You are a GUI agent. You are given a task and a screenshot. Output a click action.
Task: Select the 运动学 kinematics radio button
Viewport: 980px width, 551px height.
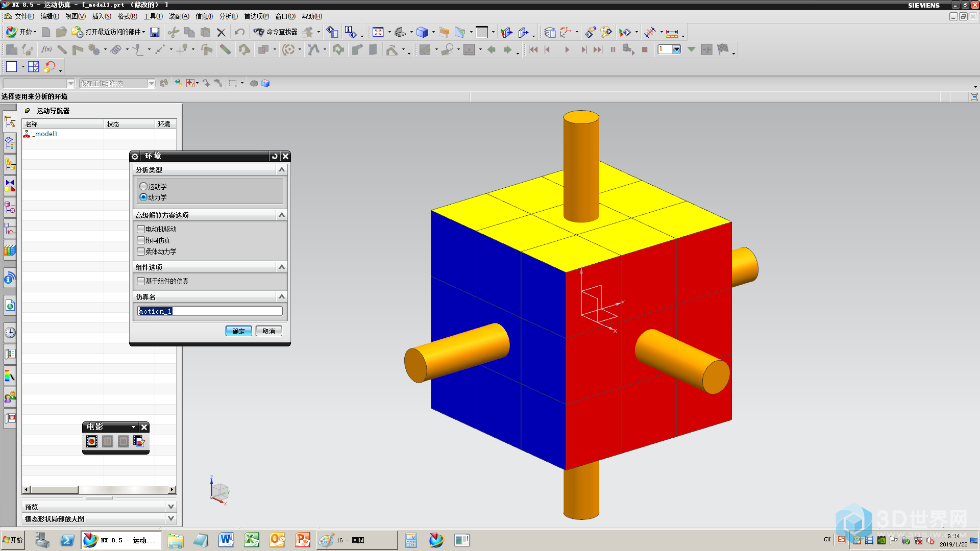[x=143, y=187]
